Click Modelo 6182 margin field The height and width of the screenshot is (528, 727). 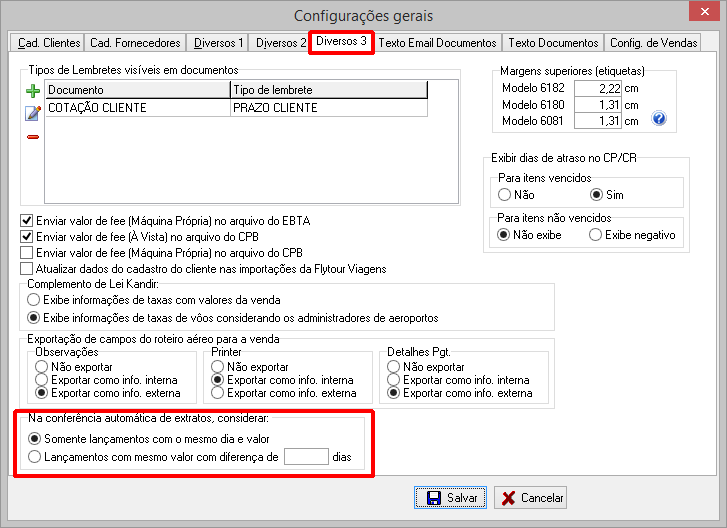pyautogui.click(x=598, y=88)
